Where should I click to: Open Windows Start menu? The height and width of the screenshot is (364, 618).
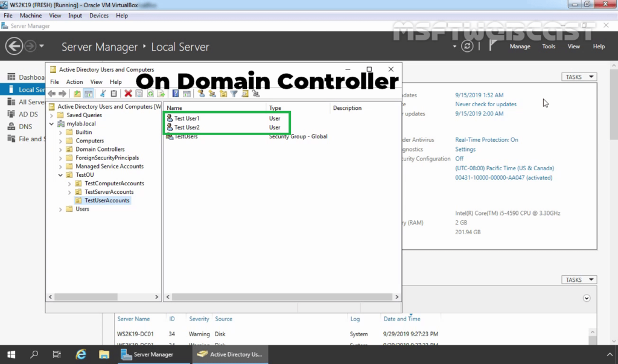pos(11,354)
